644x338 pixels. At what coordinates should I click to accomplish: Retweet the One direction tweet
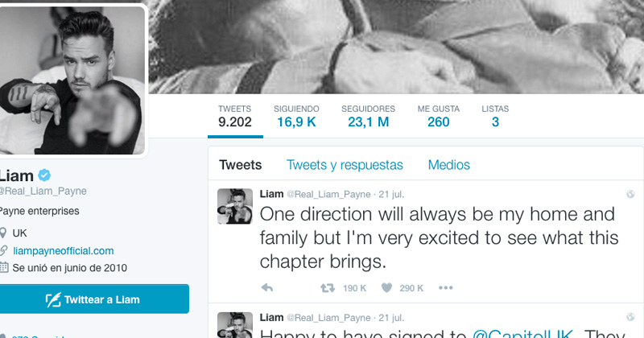(x=328, y=288)
